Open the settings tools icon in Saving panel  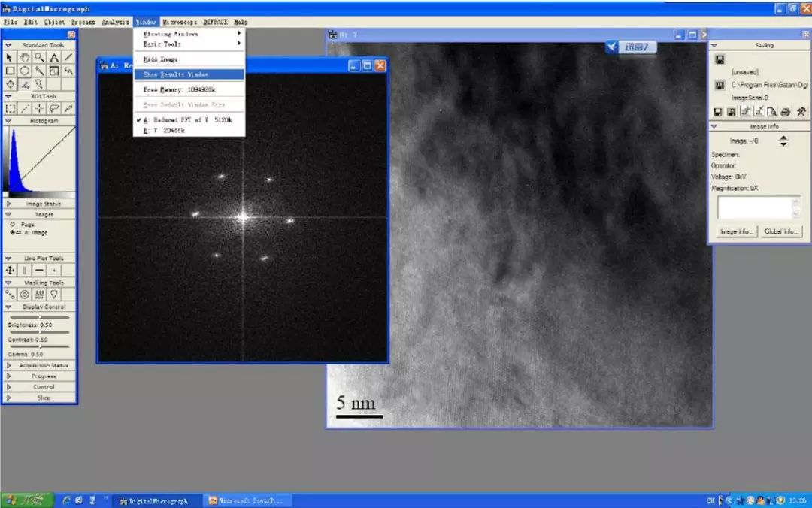click(x=801, y=112)
